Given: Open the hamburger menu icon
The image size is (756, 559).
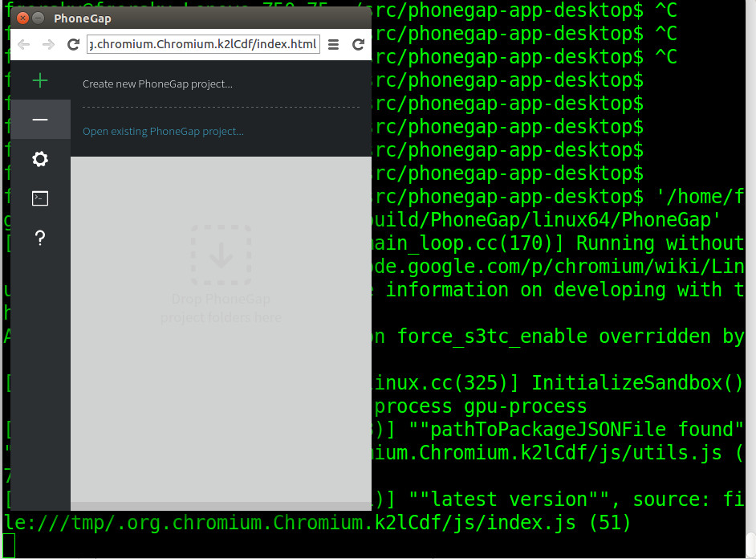Looking at the screenshot, I should click(x=333, y=45).
